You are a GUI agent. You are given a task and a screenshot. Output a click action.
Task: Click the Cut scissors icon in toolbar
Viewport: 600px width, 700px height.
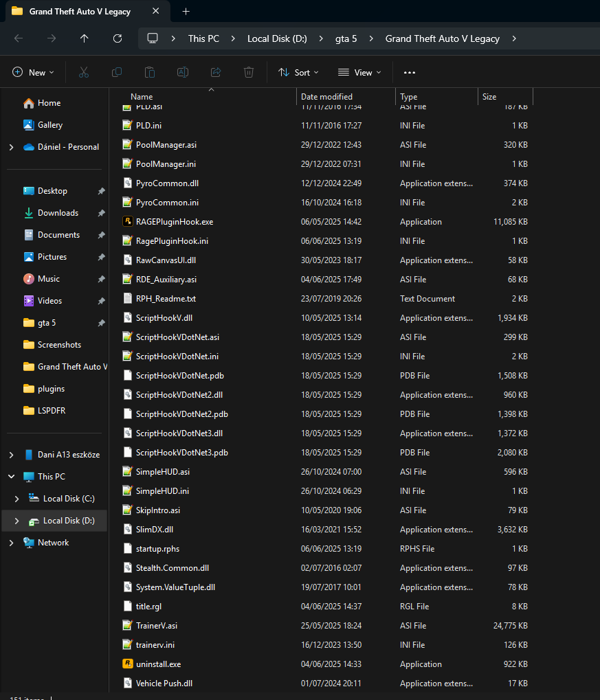pos(84,72)
